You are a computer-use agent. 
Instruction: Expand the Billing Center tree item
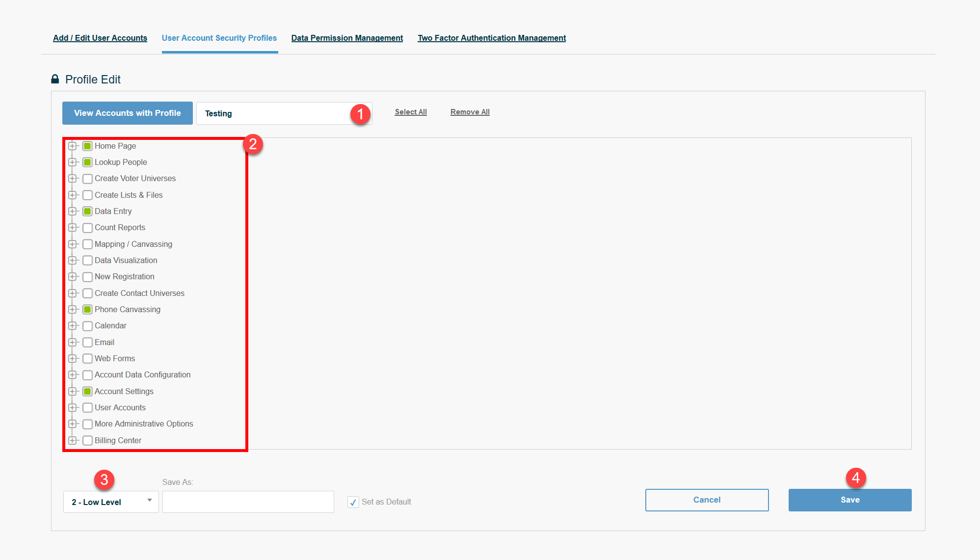(73, 440)
